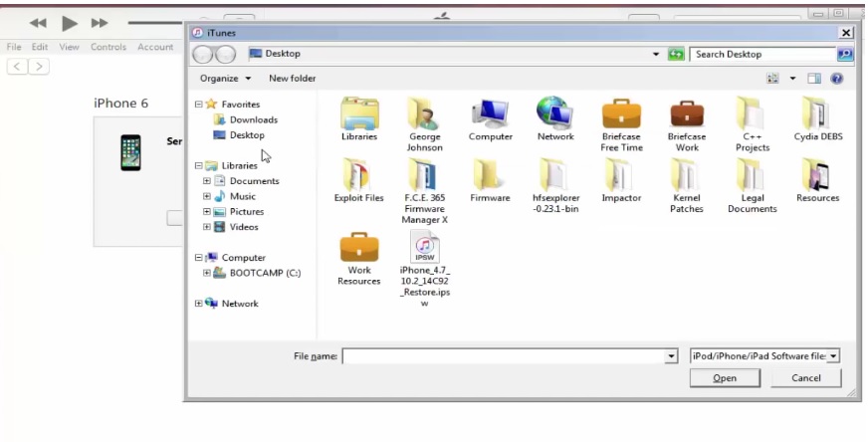Open iTunes Edit menu
Image resolution: width=868 pixels, height=442 pixels.
pyautogui.click(x=39, y=47)
